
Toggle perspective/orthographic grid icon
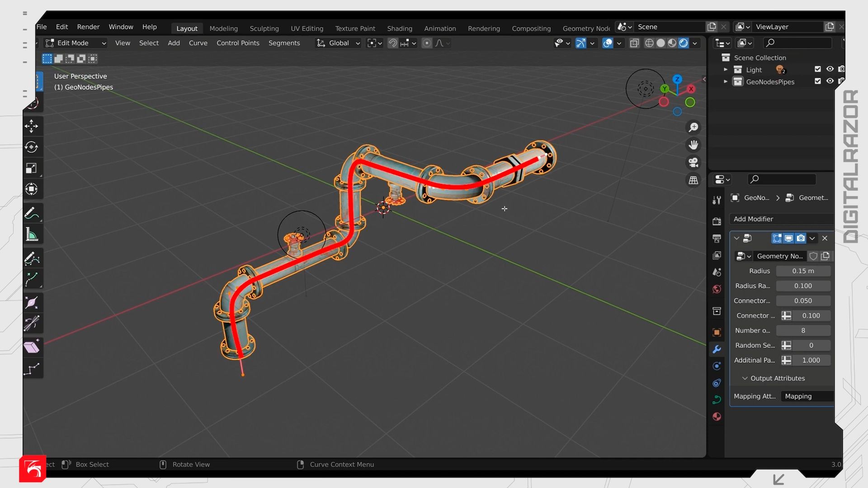coord(693,180)
